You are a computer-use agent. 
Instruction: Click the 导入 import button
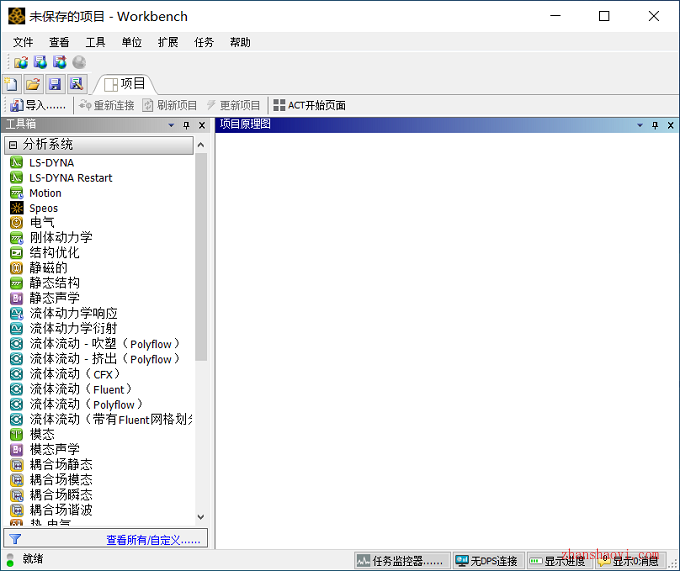pyautogui.click(x=38, y=105)
